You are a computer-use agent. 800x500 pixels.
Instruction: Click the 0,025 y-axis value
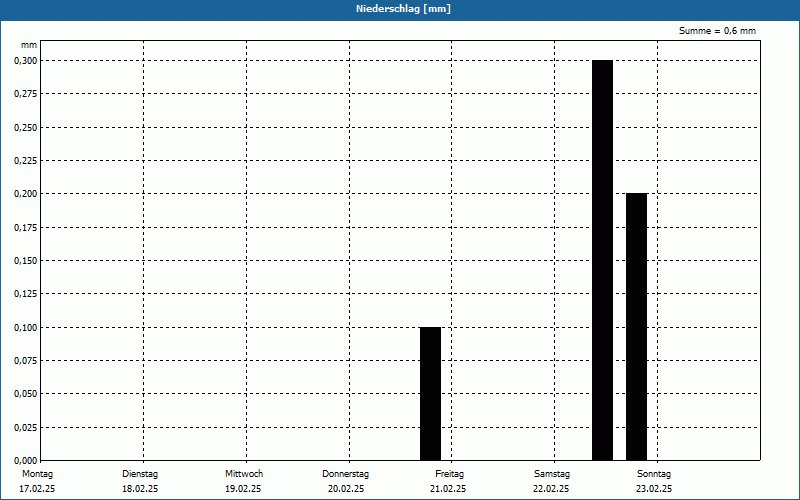point(26,428)
